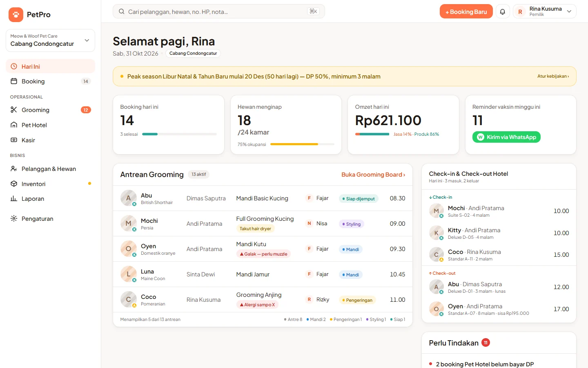Click the Galak — perlu muzzle warning tag
This screenshot has width=588, height=368.
coord(263,254)
